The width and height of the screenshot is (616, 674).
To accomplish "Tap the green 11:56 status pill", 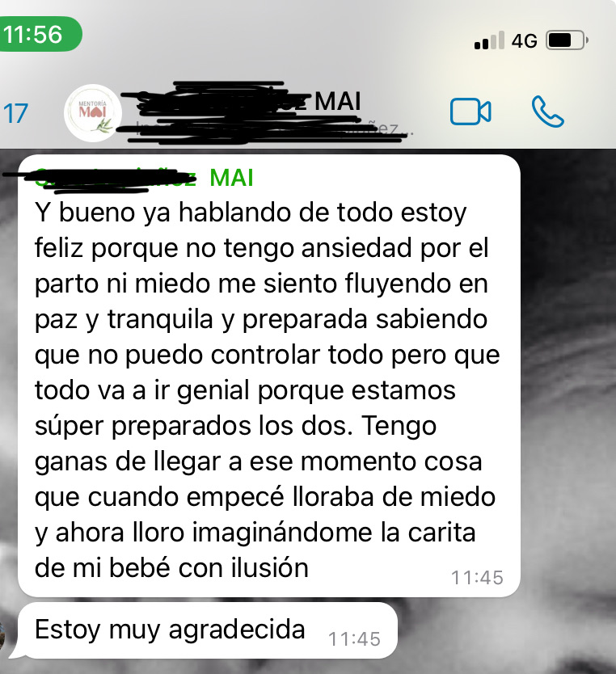I will (40, 34).
